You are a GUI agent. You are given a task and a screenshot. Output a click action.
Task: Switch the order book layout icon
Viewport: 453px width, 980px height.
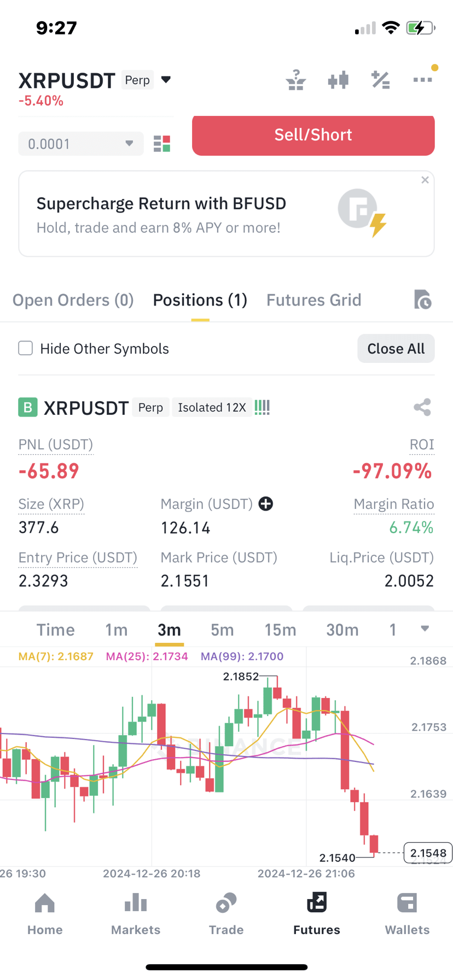[x=162, y=144]
